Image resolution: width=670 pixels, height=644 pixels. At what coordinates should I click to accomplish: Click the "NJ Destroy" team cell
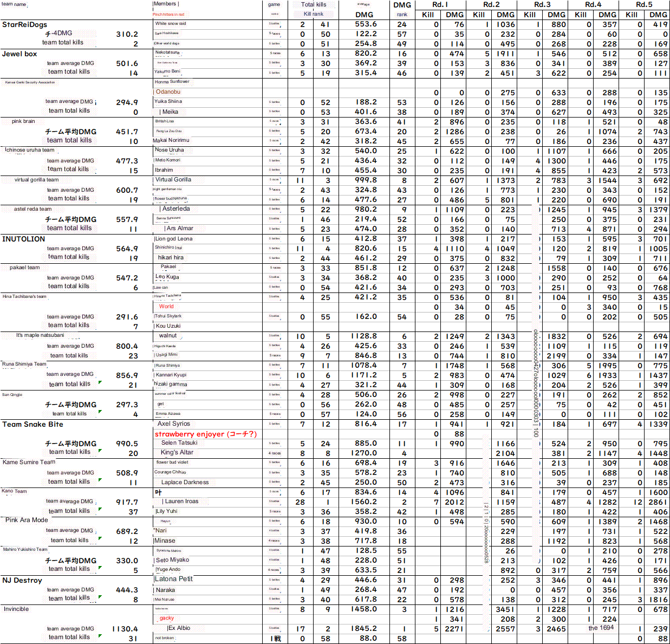22,580
